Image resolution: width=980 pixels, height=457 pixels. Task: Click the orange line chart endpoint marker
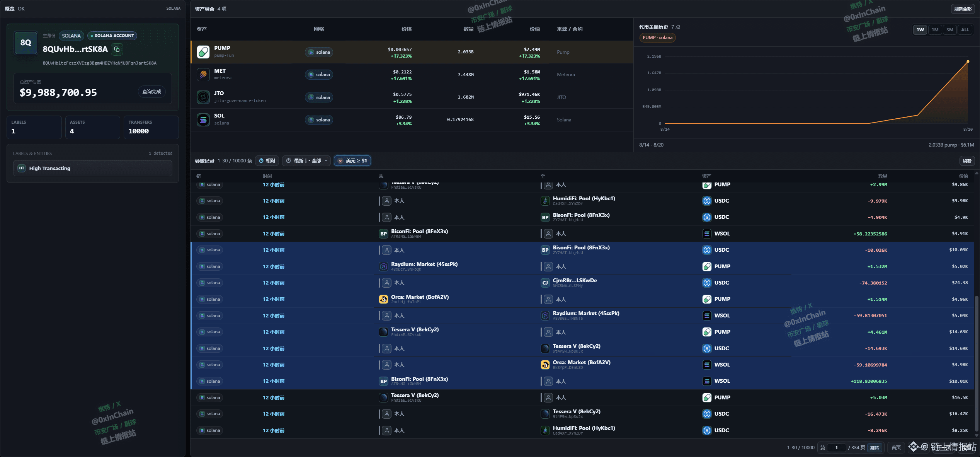[x=968, y=61]
